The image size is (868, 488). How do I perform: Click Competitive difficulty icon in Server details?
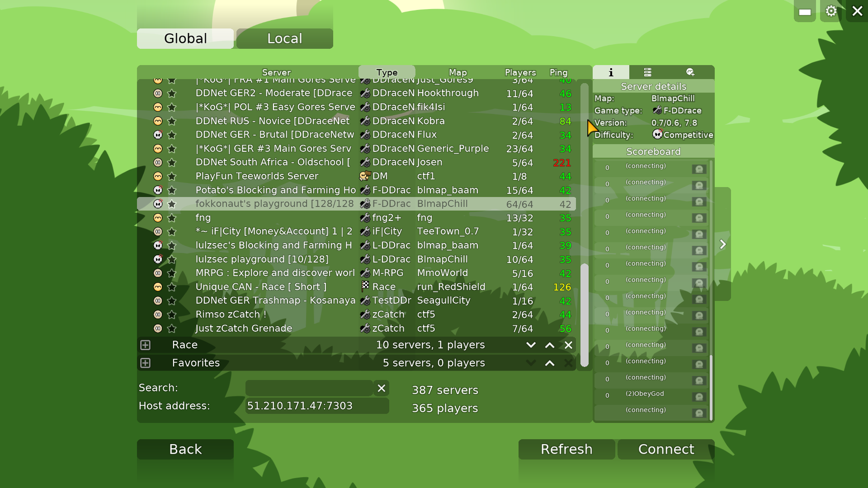click(657, 134)
